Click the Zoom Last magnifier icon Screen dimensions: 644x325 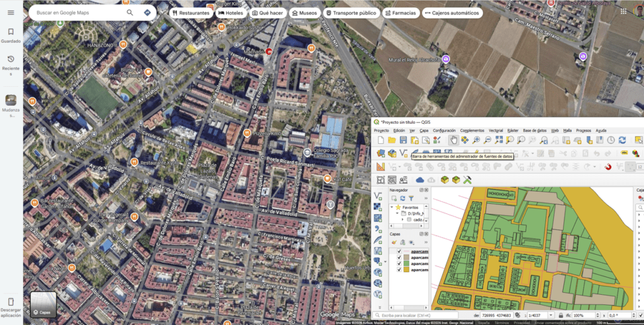pos(543,140)
